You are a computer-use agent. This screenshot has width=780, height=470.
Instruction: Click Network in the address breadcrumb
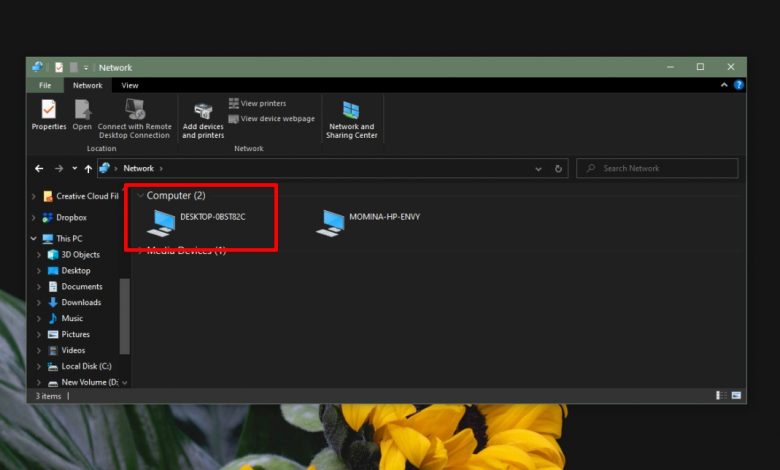(x=138, y=169)
